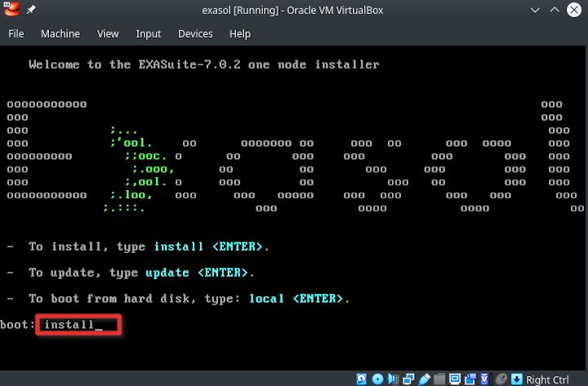Click the boot prompt input containing install
Viewport: 588px width, 386px height.
(78, 325)
